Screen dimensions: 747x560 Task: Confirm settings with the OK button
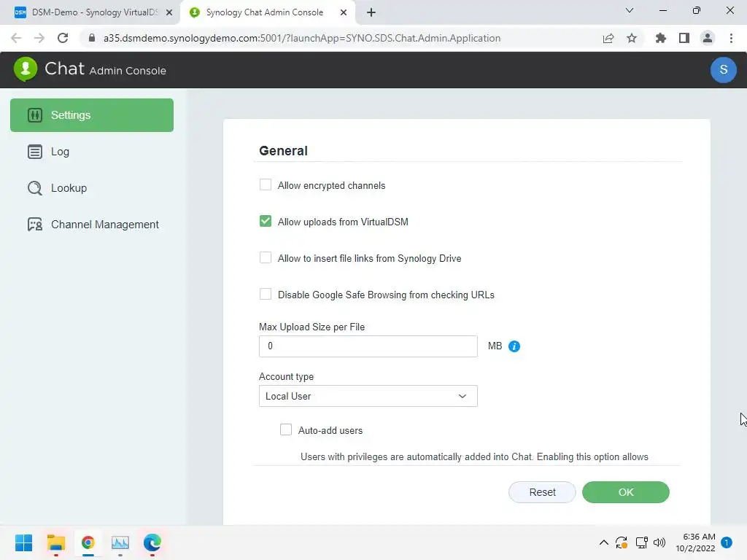click(x=625, y=492)
